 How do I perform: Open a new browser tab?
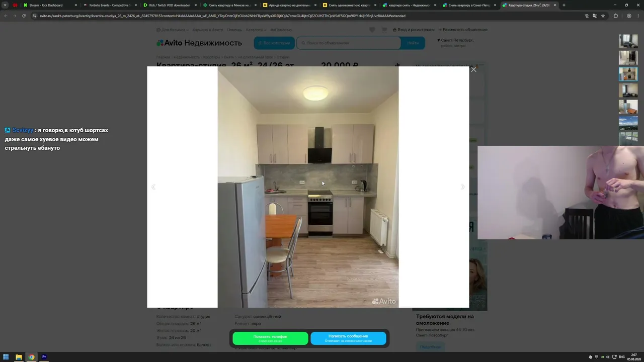point(563,5)
